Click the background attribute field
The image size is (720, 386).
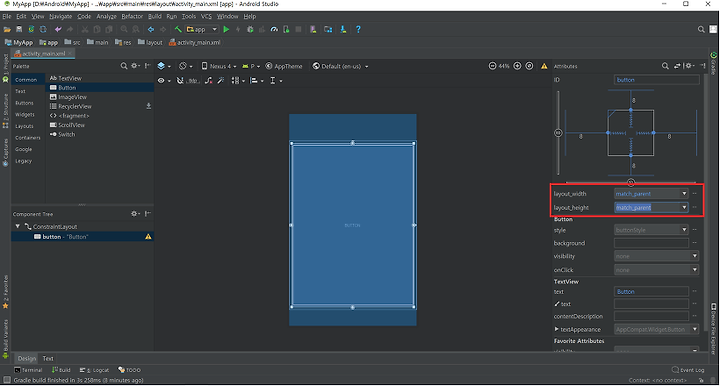[651, 243]
